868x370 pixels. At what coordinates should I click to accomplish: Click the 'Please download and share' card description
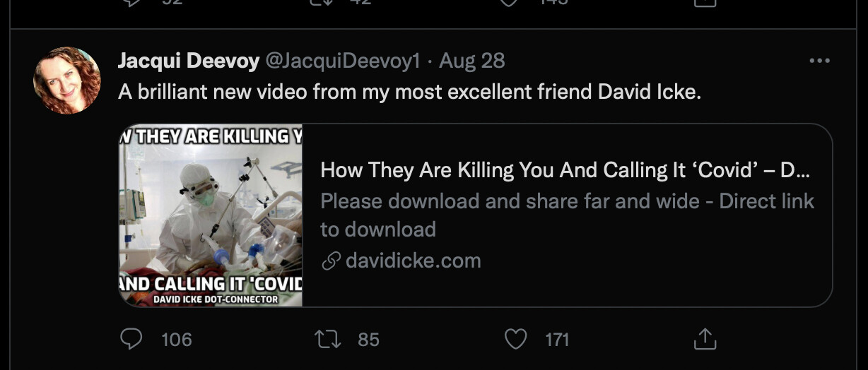click(x=567, y=201)
